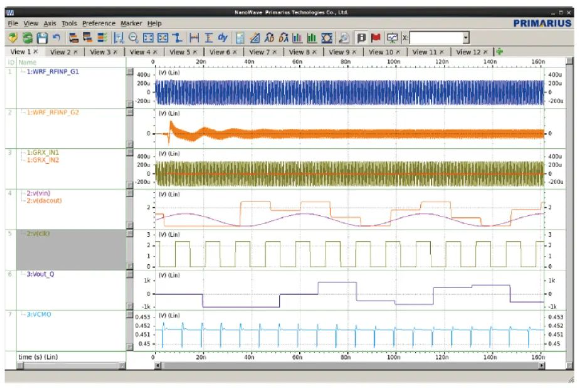This screenshot has height=388, width=586.
Task: Click the waveform monitor screen icon
Action: [x=392, y=37]
